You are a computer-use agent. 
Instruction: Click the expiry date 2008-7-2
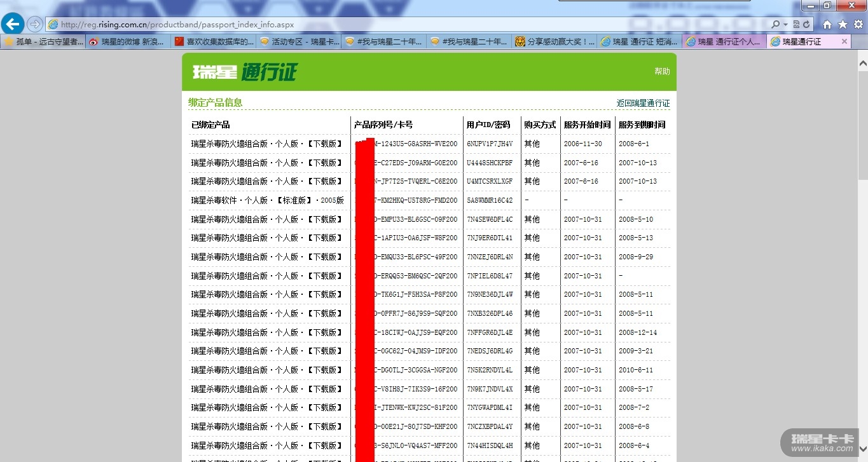(x=634, y=407)
